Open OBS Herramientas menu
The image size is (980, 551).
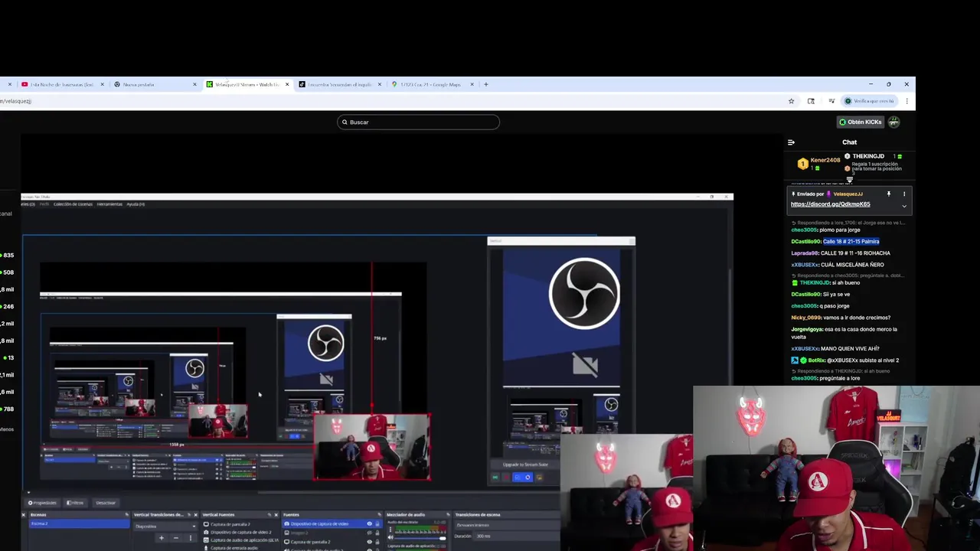click(109, 204)
